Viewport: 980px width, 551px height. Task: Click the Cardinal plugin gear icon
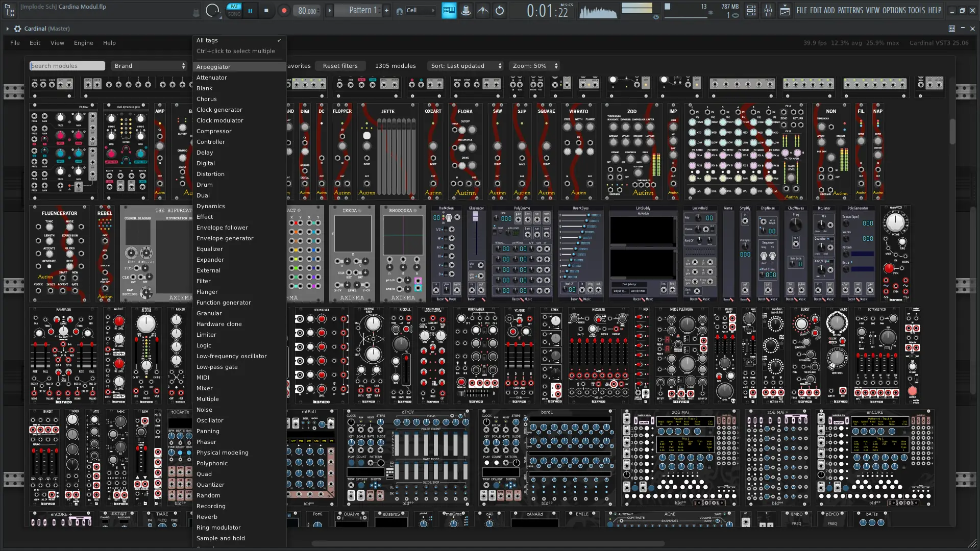(x=17, y=29)
